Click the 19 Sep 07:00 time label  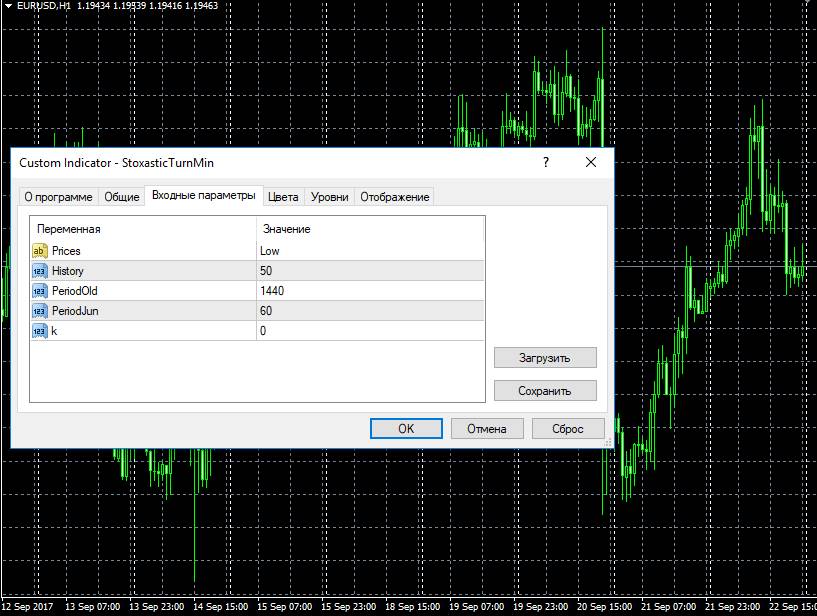[477, 607]
